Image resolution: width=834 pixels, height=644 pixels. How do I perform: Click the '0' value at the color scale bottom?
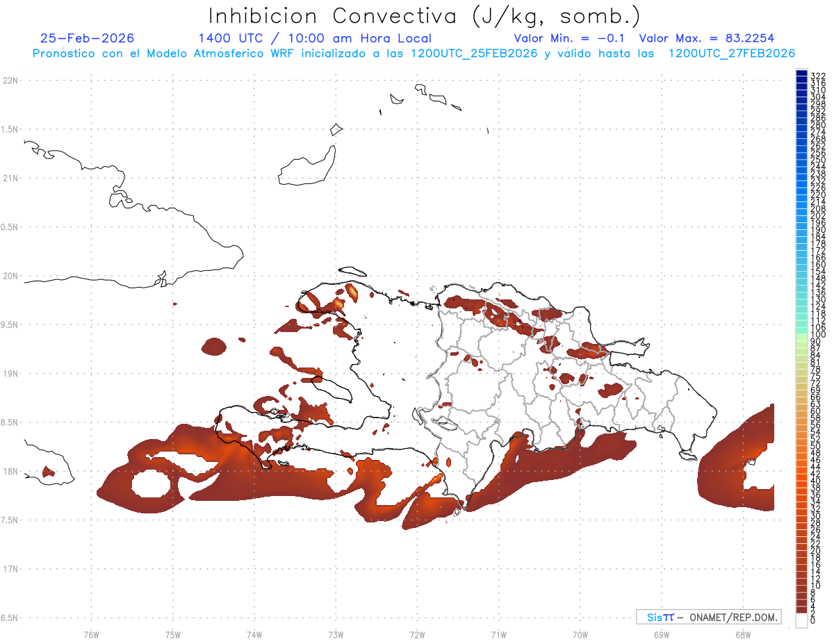(812, 620)
